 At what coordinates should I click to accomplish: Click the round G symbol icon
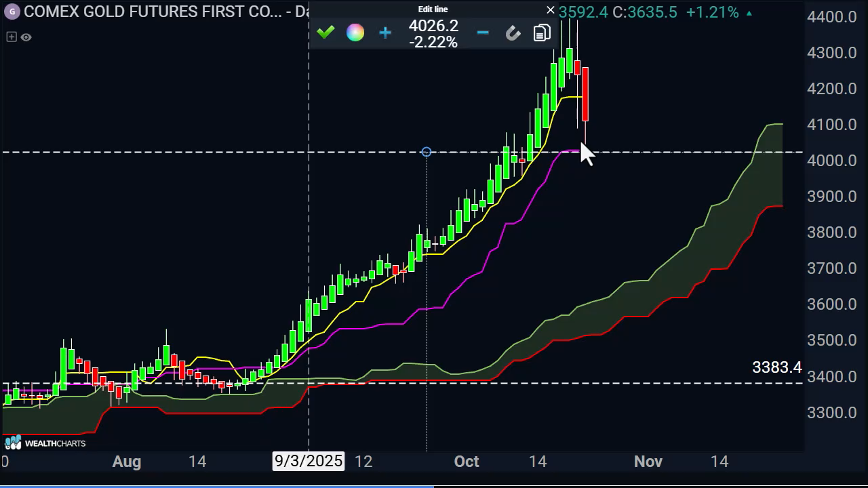(x=12, y=12)
